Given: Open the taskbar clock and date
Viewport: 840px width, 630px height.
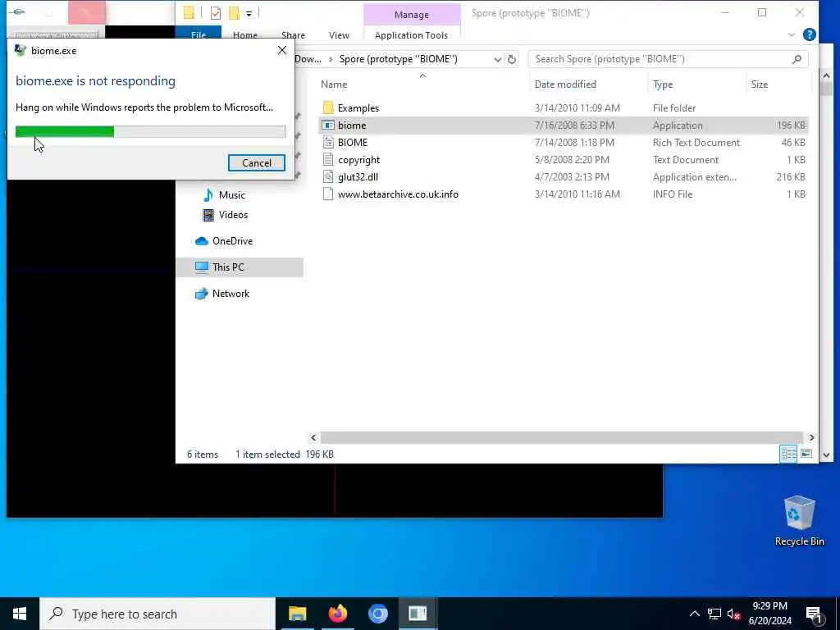Looking at the screenshot, I should pos(769,614).
